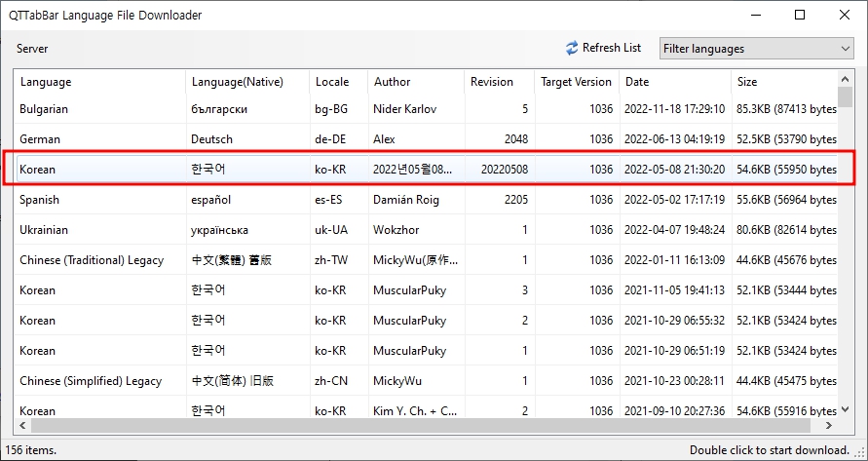Maximize the Language File Downloader window
This screenshot has height=461, width=868.
click(x=800, y=15)
